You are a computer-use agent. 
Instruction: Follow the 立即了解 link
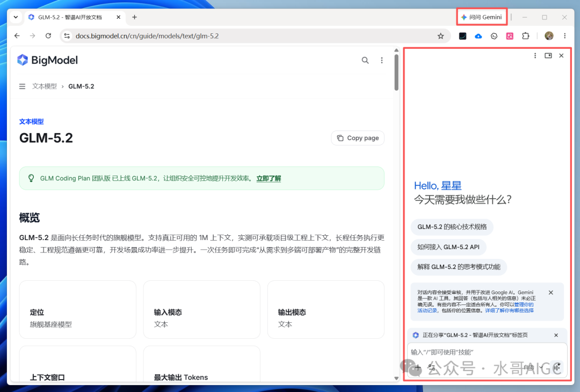(269, 179)
